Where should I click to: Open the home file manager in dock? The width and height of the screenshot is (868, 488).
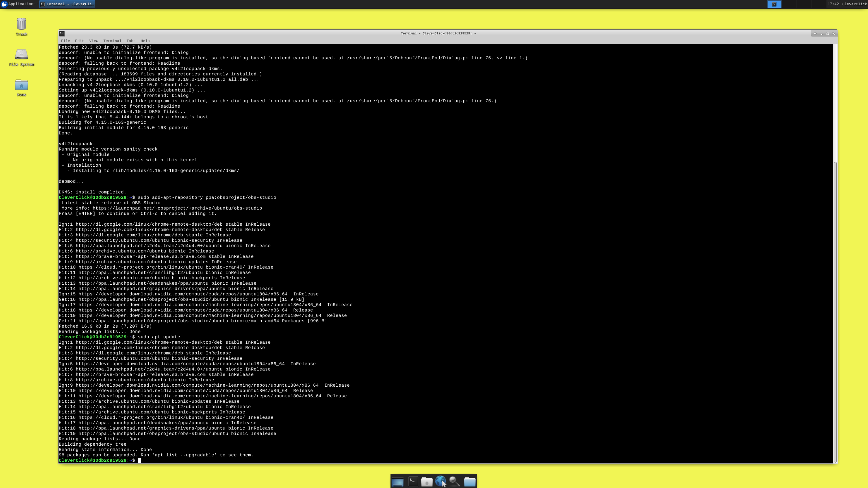(427, 482)
